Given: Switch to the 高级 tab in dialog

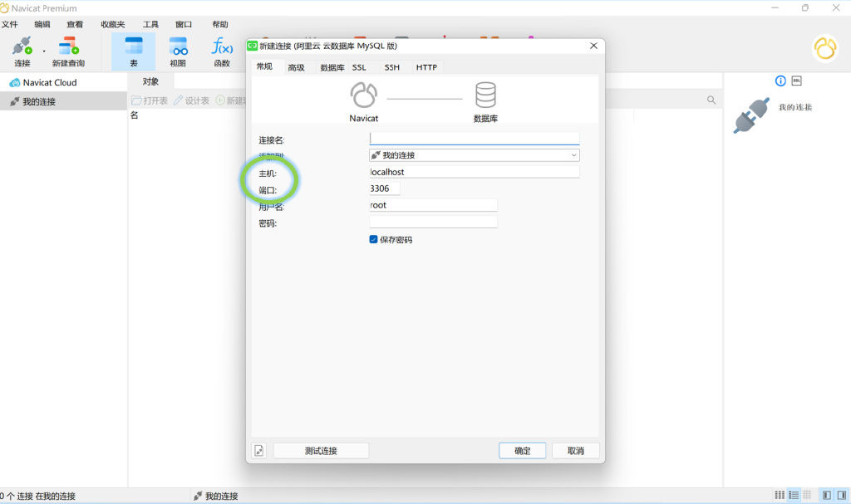Looking at the screenshot, I should tap(296, 67).
